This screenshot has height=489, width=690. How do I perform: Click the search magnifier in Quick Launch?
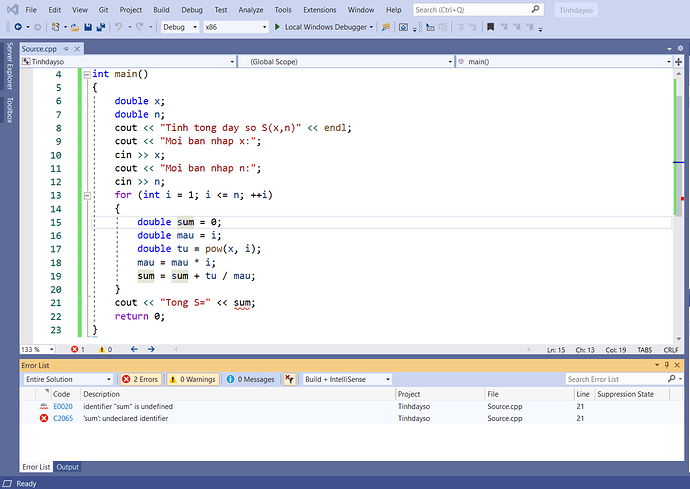[x=535, y=9]
